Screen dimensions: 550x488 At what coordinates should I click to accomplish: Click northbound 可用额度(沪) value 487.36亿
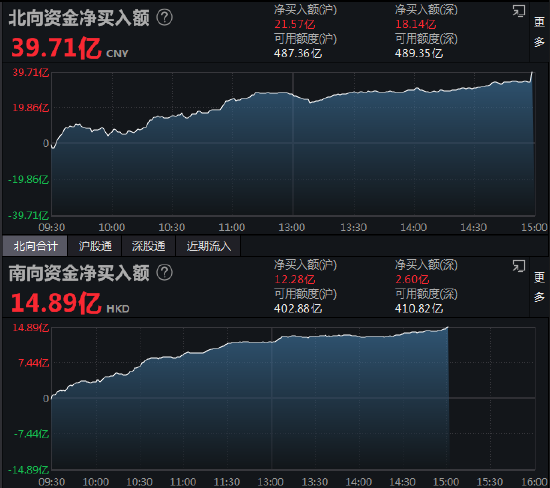click(298, 53)
